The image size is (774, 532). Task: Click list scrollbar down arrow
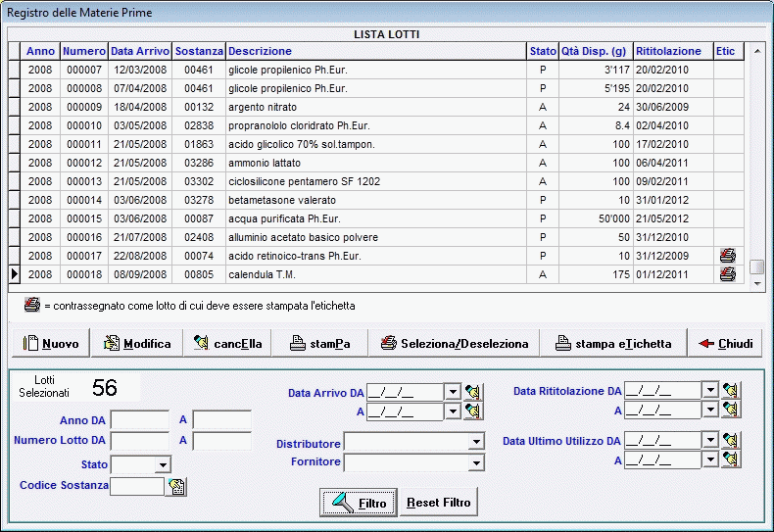pyautogui.click(x=756, y=283)
